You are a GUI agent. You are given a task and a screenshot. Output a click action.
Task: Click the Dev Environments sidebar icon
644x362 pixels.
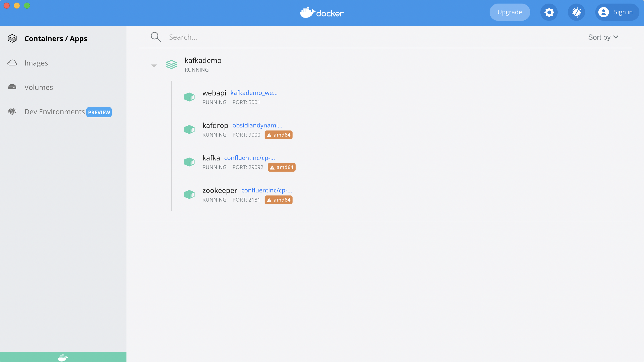12,111
